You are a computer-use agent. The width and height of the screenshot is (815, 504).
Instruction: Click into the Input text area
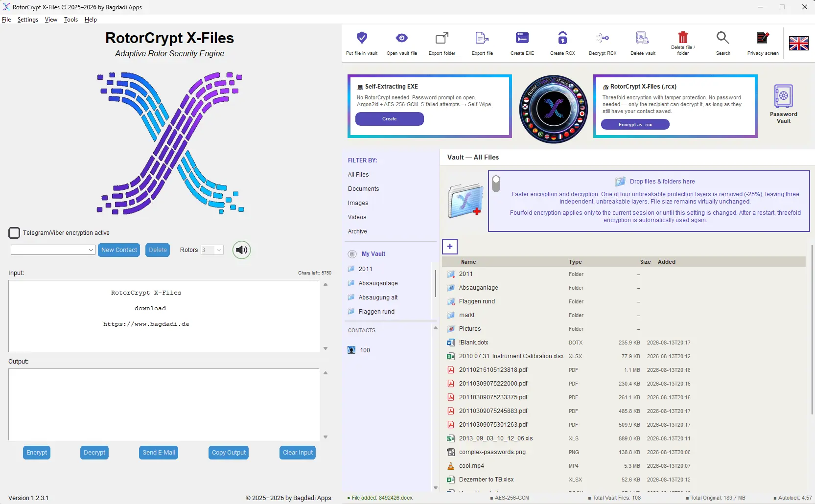(x=164, y=316)
